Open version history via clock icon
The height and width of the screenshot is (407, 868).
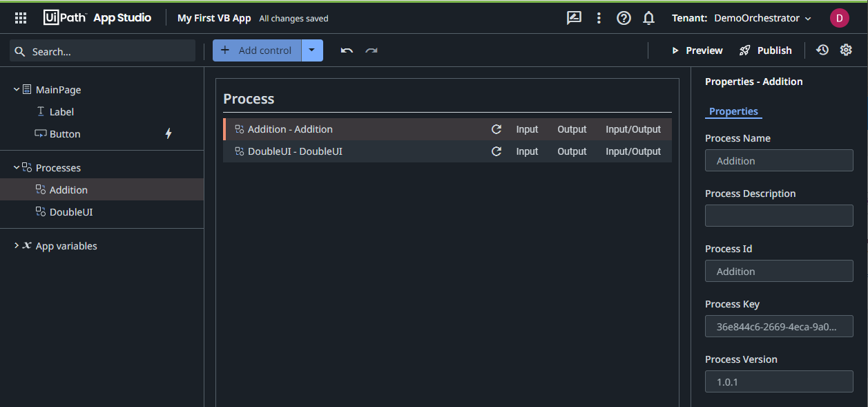tap(821, 50)
